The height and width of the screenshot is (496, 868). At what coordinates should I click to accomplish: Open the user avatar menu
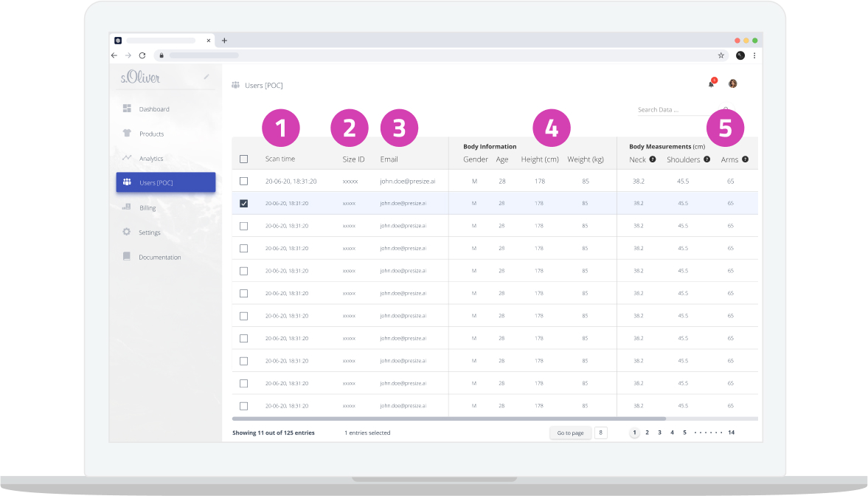(732, 83)
